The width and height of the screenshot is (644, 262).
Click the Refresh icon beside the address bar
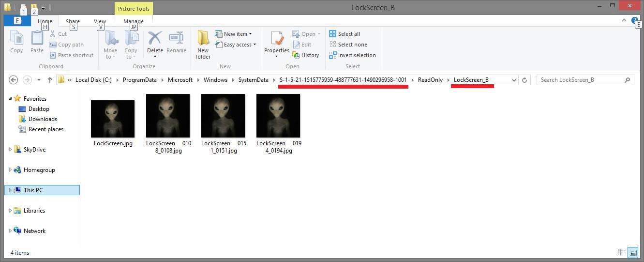(x=524, y=80)
